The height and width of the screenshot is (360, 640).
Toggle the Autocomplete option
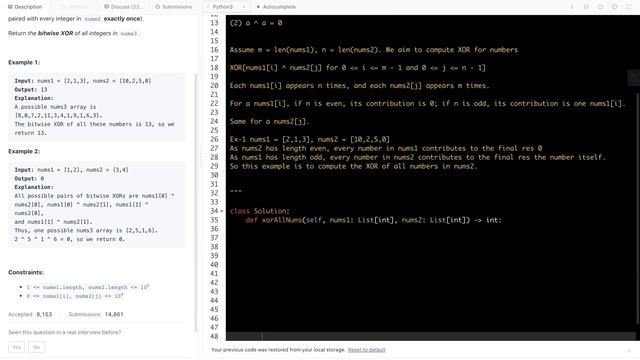(x=276, y=7)
